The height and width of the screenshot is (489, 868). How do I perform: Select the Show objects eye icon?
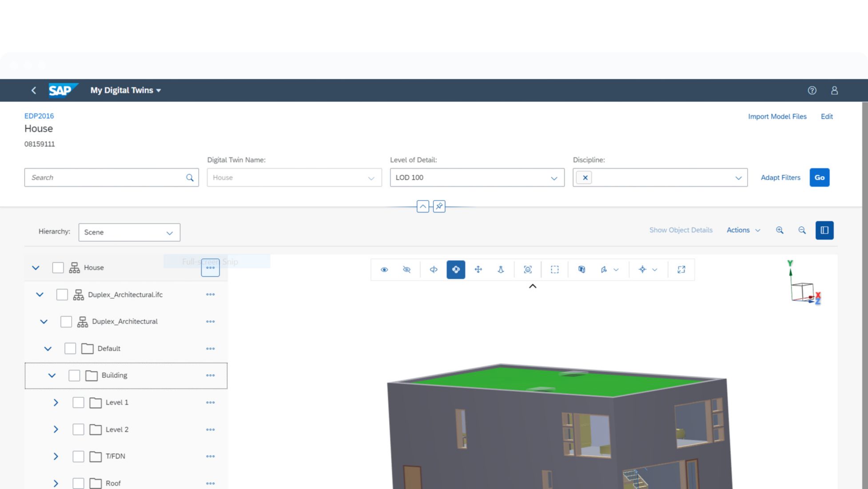point(384,269)
